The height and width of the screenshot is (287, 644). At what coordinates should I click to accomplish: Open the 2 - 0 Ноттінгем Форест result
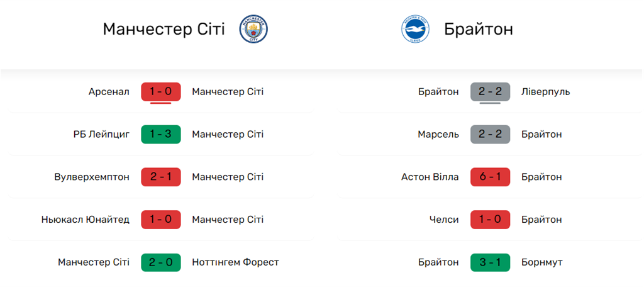161,262
